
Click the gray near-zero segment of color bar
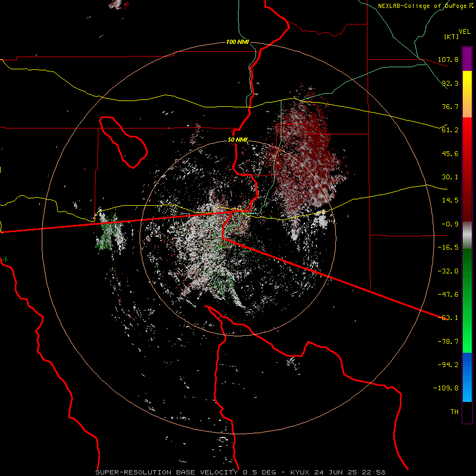467,234
